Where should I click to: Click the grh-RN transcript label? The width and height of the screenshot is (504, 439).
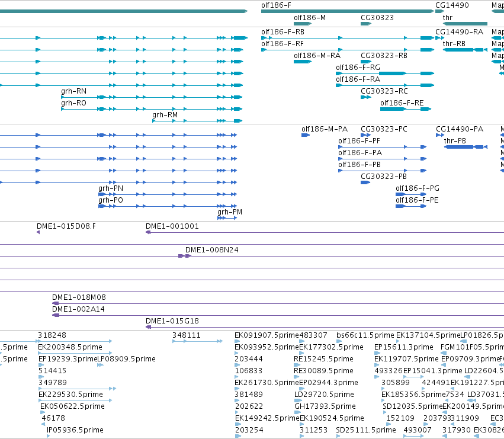(73, 91)
